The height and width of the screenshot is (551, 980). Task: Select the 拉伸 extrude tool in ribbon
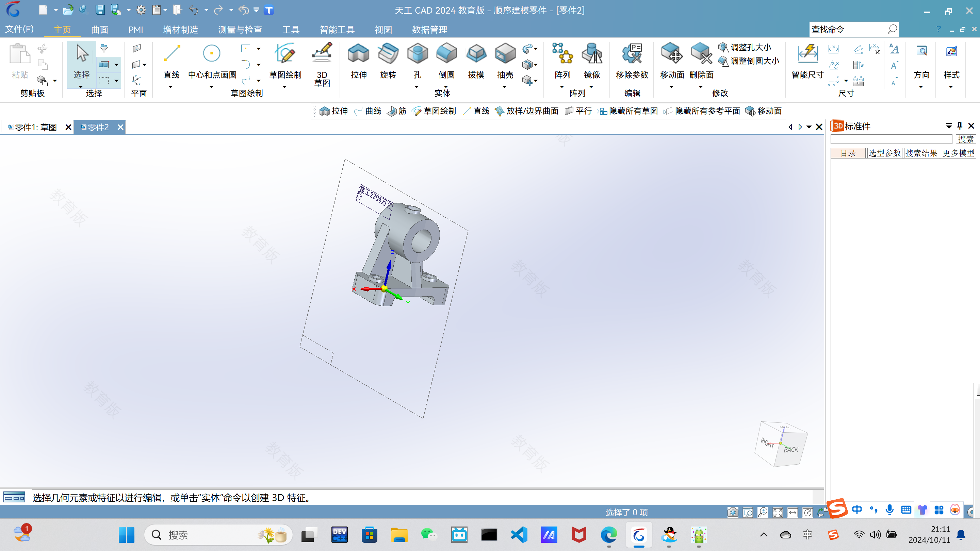(x=358, y=61)
